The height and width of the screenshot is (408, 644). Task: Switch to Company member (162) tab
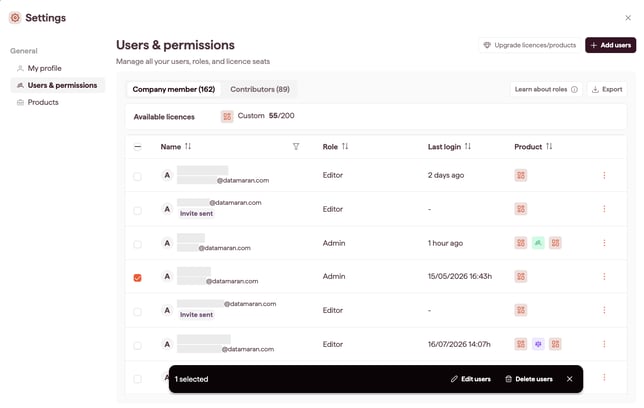[x=173, y=89]
